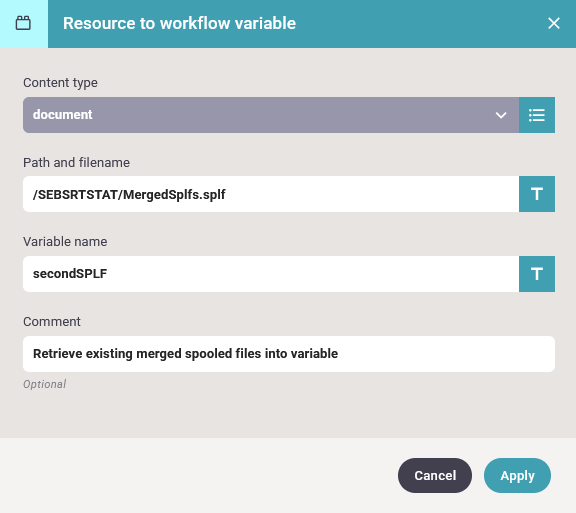576x513 pixels.
Task: Close the Resource to workflow variable dialog
Action: 554,23
